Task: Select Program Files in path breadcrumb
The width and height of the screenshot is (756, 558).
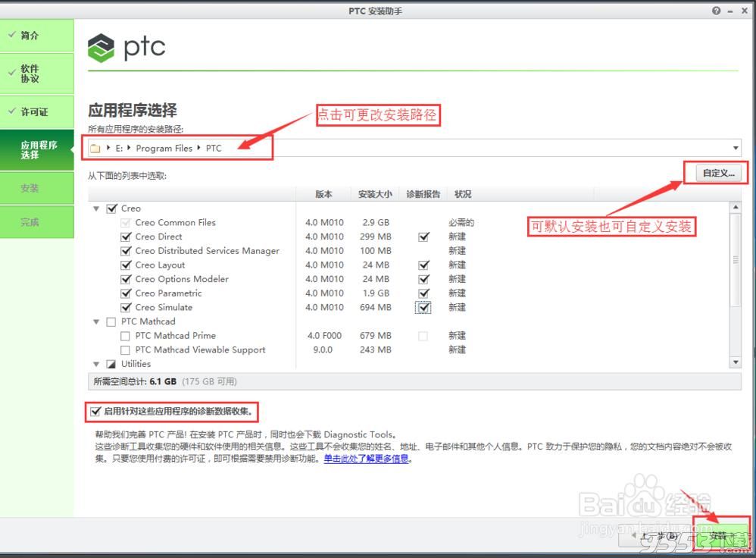Action: [164, 148]
